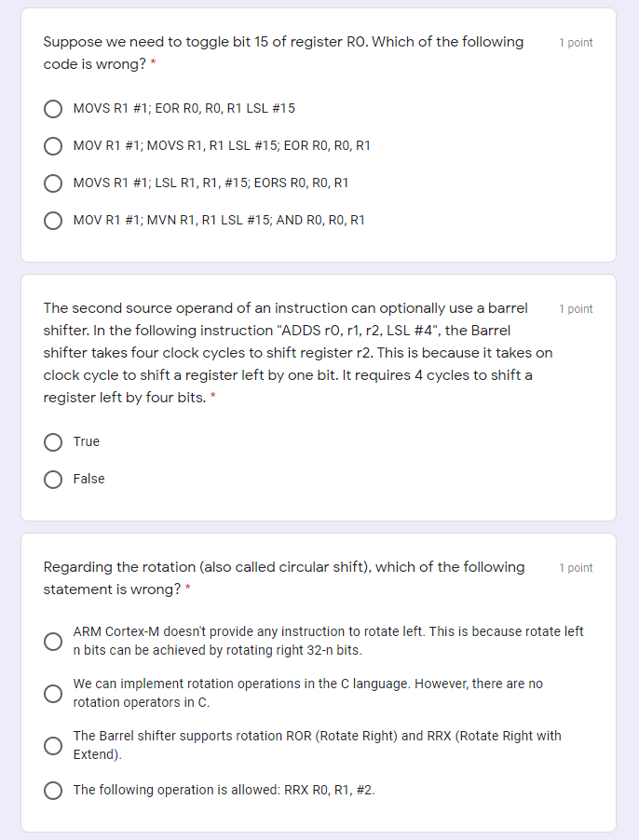Click the '1 point' label on the barrel shifter question
Image resolution: width=639 pixels, height=840 pixels.
coord(576,309)
